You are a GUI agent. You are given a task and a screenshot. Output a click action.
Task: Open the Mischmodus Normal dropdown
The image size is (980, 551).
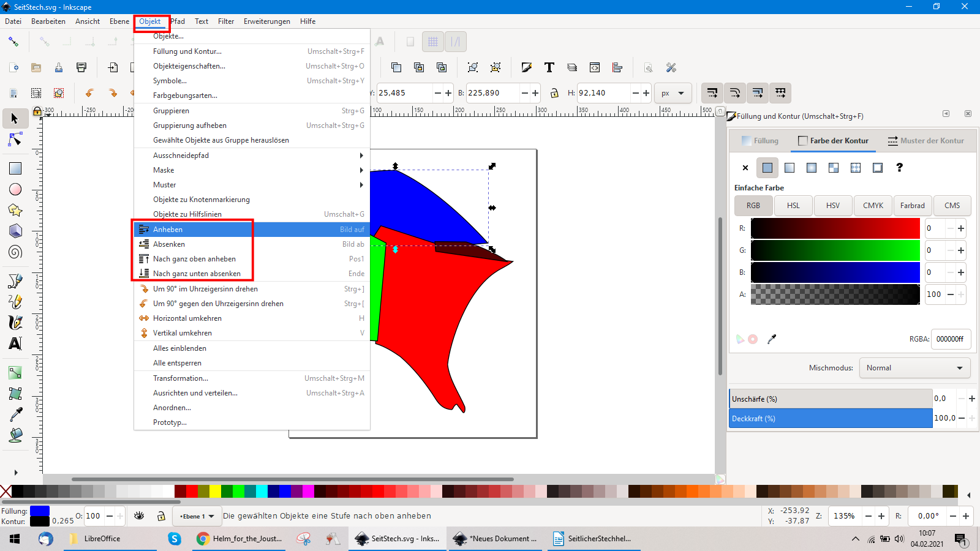914,368
